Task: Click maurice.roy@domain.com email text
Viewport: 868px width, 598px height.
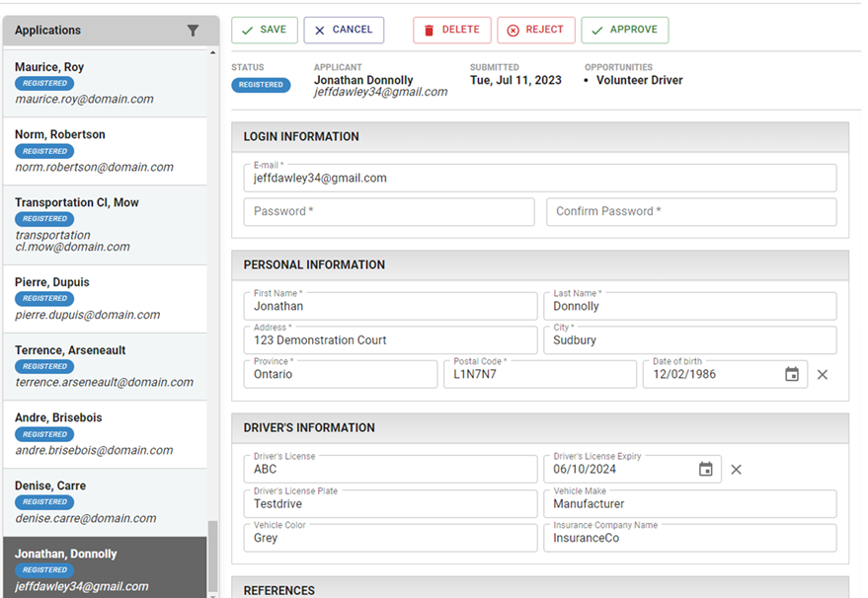Action: pyautogui.click(x=84, y=99)
